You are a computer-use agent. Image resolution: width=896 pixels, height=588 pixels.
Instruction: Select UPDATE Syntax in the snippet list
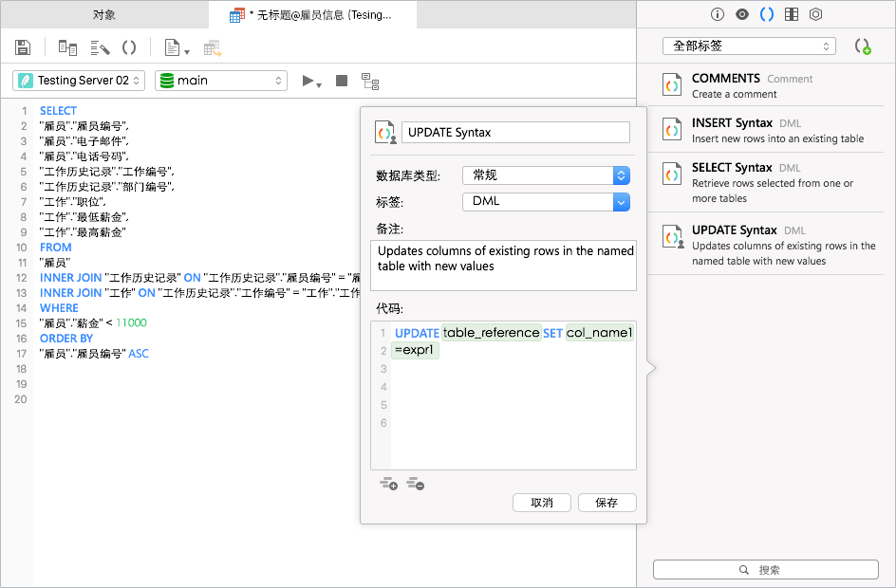(x=766, y=244)
